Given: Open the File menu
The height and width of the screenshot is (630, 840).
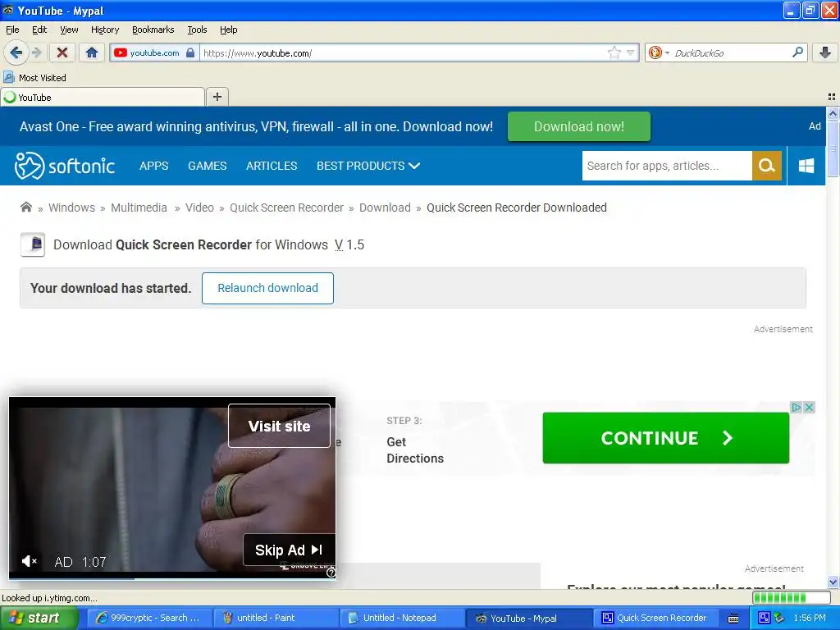Looking at the screenshot, I should [x=12, y=30].
